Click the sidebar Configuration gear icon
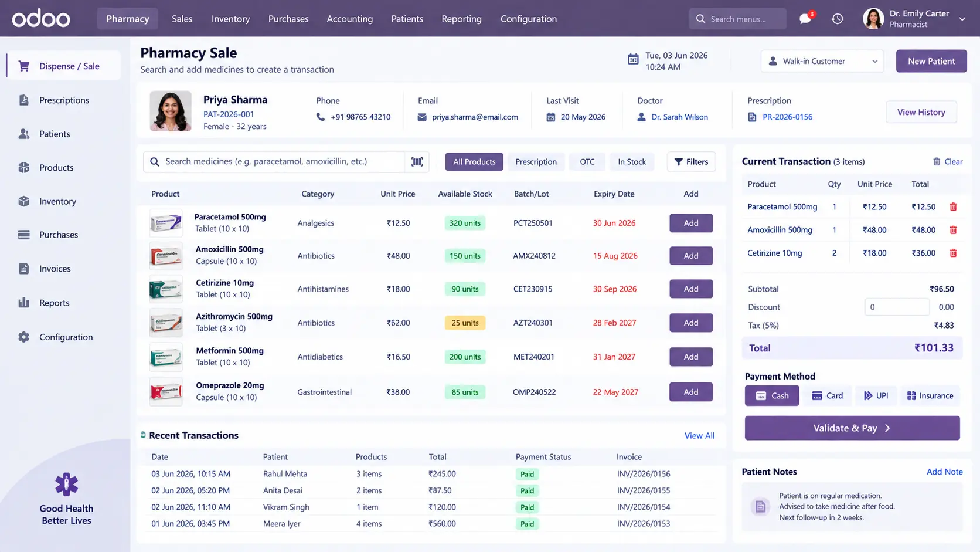980x552 pixels. pos(24,337)
